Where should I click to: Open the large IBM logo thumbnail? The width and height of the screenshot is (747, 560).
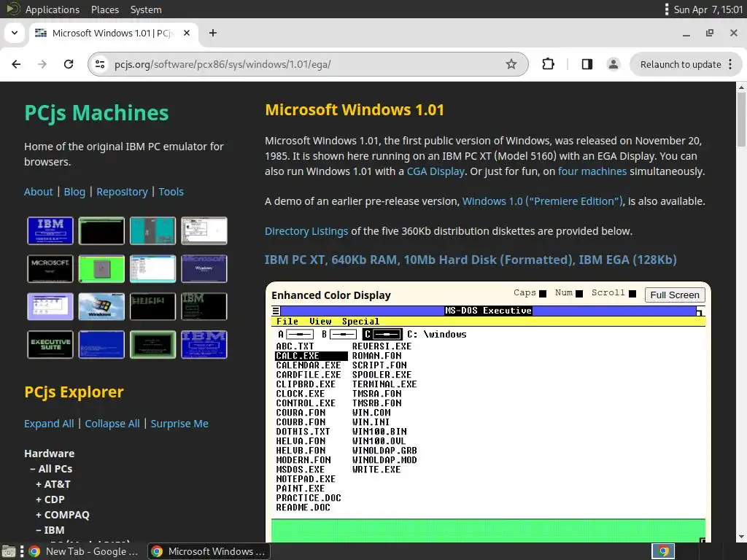[x=204, y=344]
